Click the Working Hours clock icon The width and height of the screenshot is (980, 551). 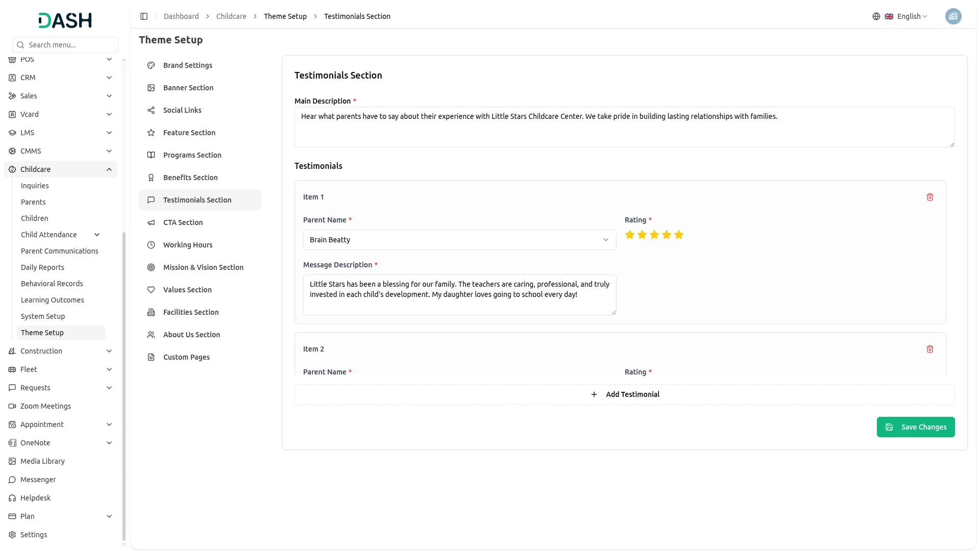(151, 245)
